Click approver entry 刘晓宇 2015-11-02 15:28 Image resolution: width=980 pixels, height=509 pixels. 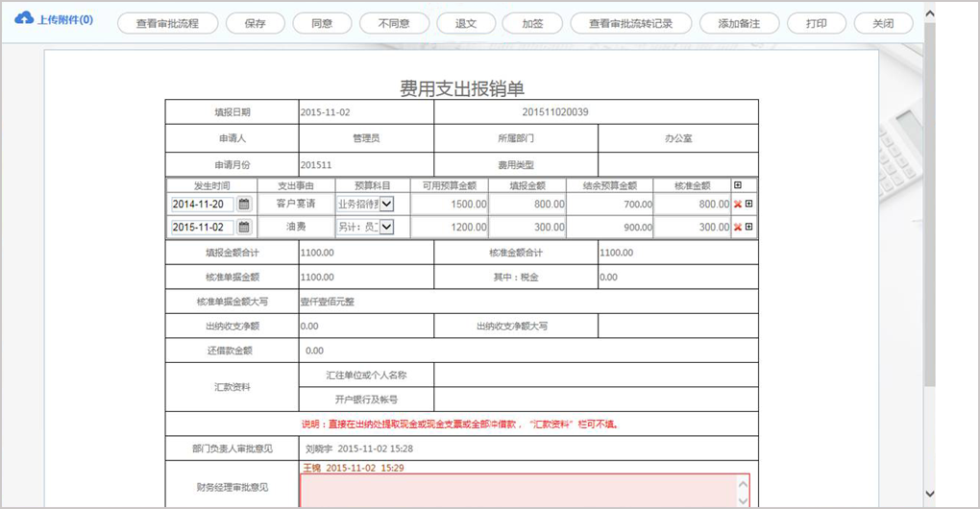(x=358, y=448)
